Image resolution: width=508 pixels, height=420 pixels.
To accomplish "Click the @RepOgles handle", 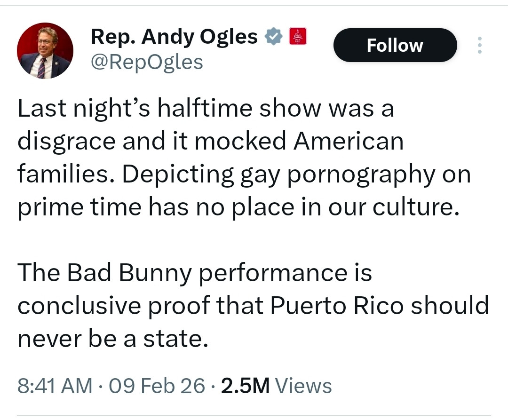I will [x=147, y=61].
